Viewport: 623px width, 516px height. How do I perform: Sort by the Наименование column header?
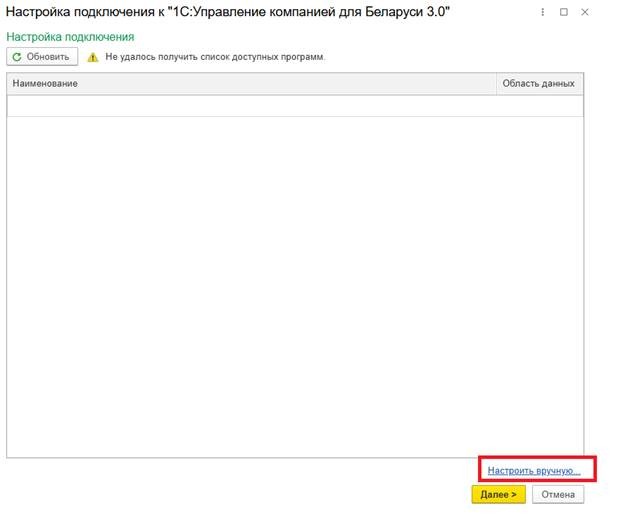[x=251, y=83]
